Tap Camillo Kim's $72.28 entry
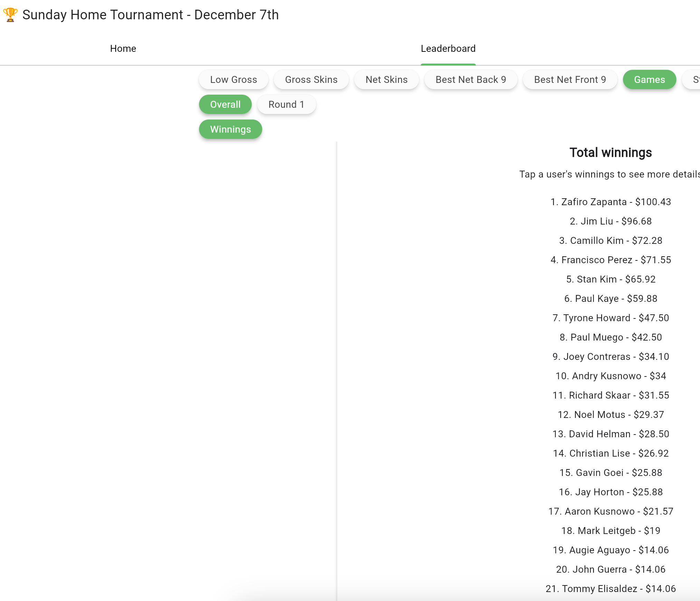 coord(611,240)
